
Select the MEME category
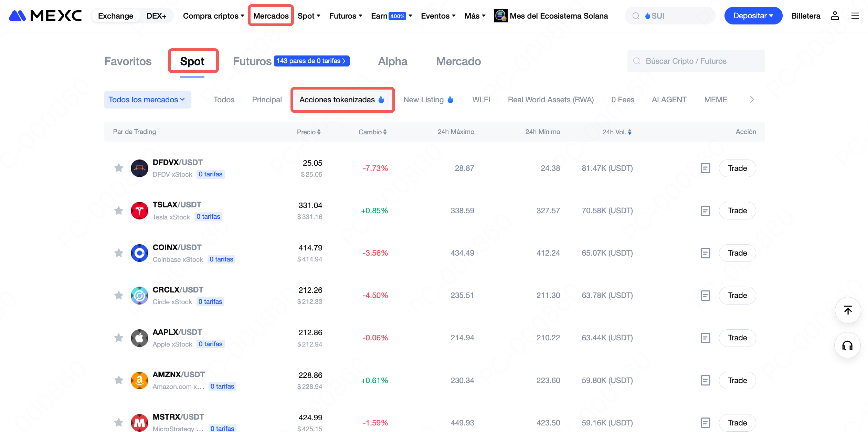point(716,100)
